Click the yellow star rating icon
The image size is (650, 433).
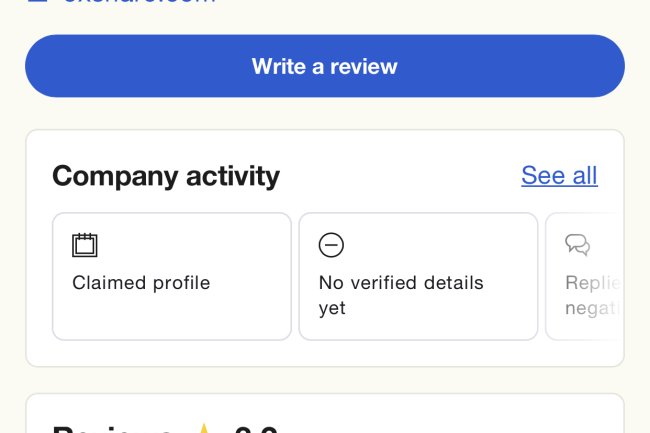point(204,429)
